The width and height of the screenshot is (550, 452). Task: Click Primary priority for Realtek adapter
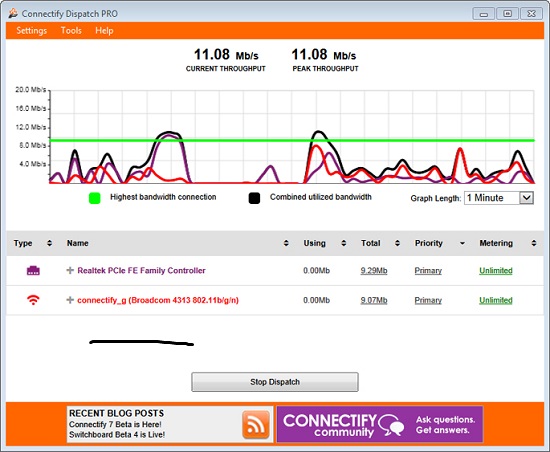(x=428, y=270)
